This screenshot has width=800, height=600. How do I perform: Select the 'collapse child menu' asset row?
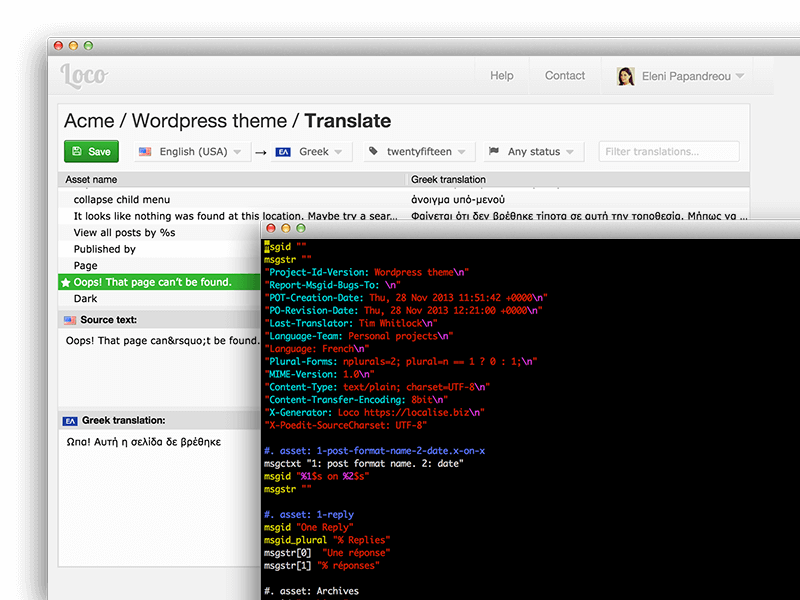click(122, 200)
